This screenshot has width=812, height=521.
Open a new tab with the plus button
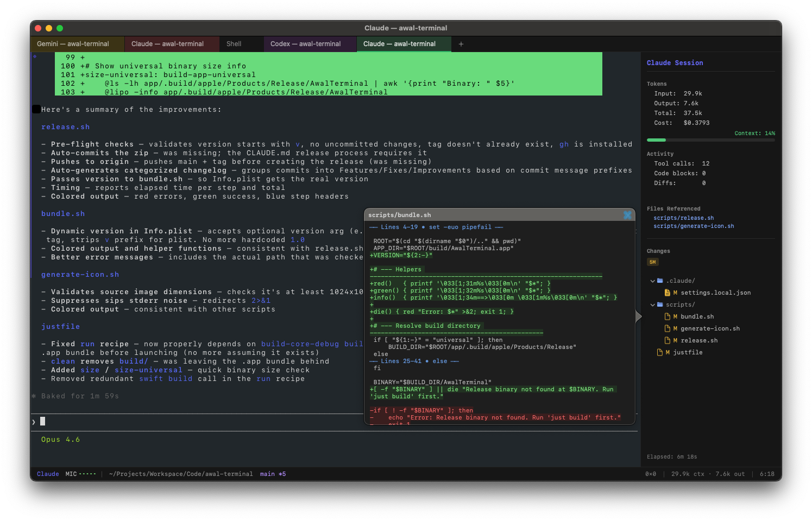click(x=461, y=44)
